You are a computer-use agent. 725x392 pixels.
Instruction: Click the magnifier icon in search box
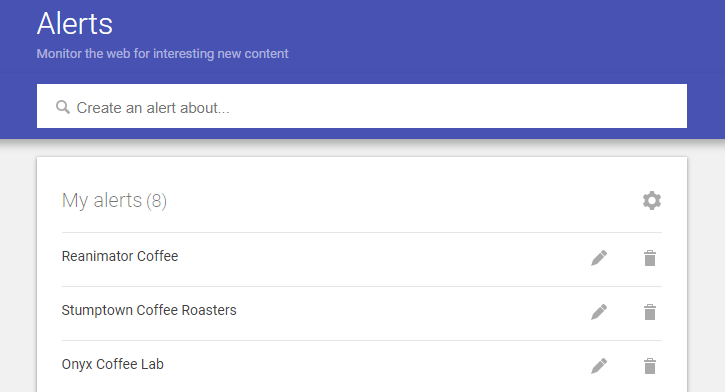63,107
